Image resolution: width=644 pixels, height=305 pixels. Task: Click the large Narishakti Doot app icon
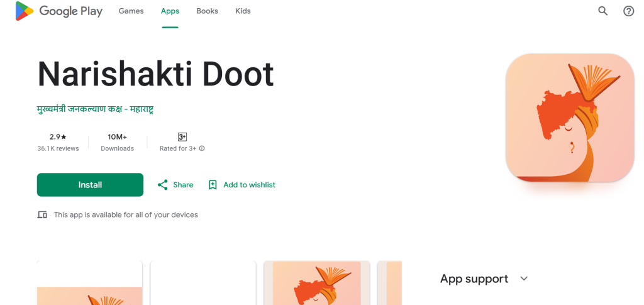pos(570,118)
